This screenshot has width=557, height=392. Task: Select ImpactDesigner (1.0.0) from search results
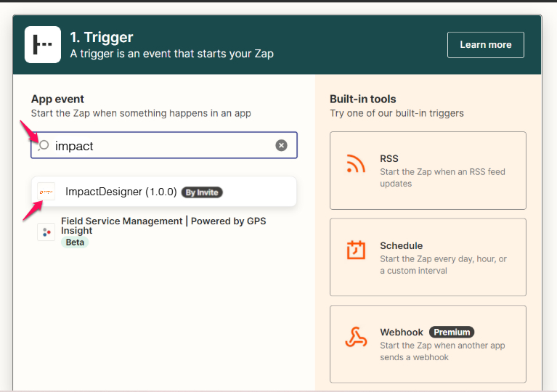pyautogui.click(x=121, y=192)
